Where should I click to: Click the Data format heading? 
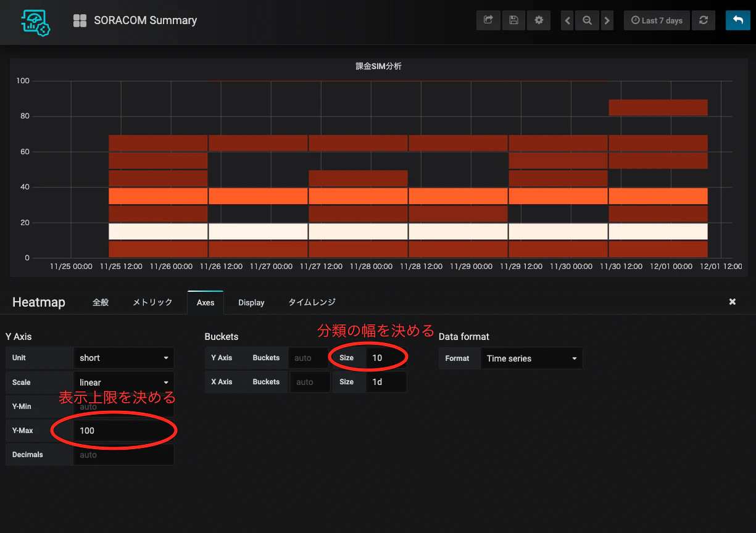point(464,337)
